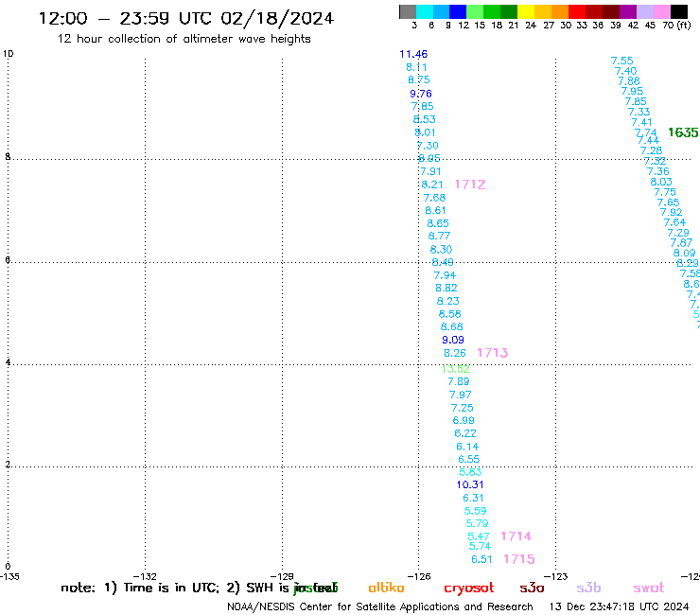The width and height of the screenshot is (700, 615).
Task: Select the 7.55 value atop right track
Action: 621,61
